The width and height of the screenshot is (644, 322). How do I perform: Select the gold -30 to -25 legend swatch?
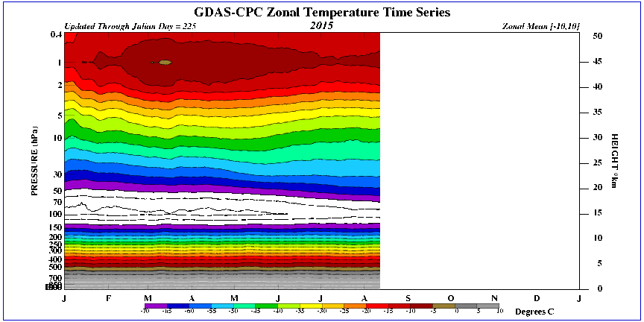click(x=333, y=306)
